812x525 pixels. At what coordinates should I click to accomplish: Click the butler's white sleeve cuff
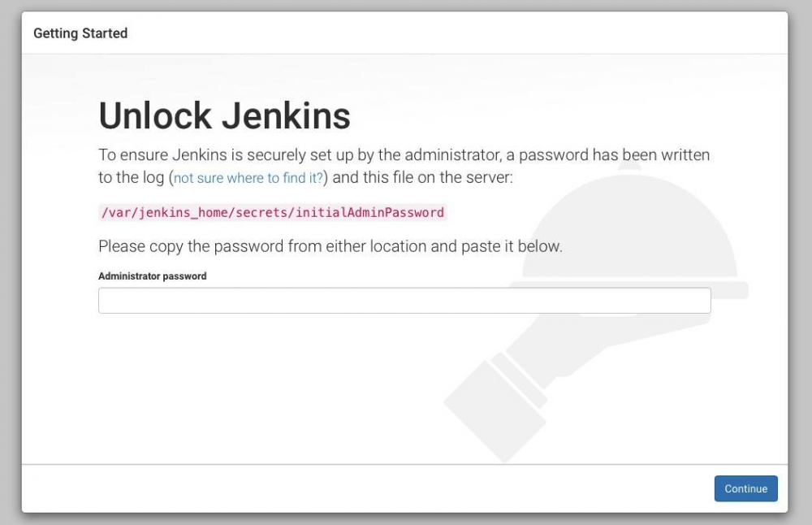[x=516, y=363]
